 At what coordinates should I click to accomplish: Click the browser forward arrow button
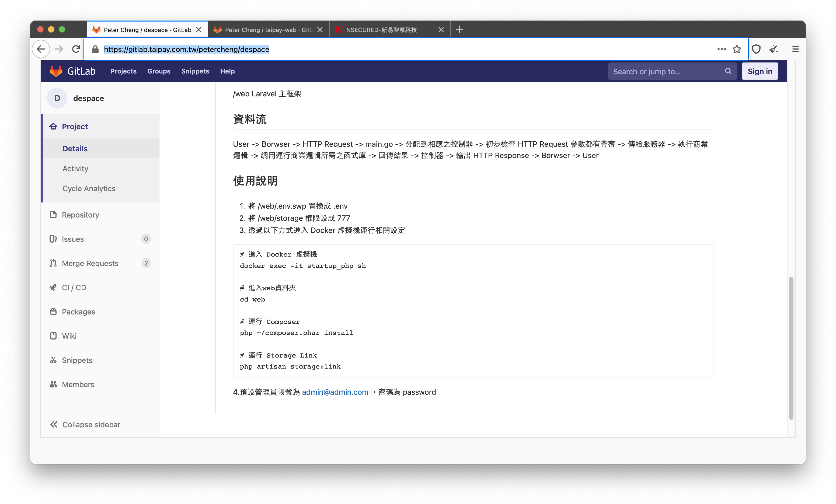(x=59, y=49)
